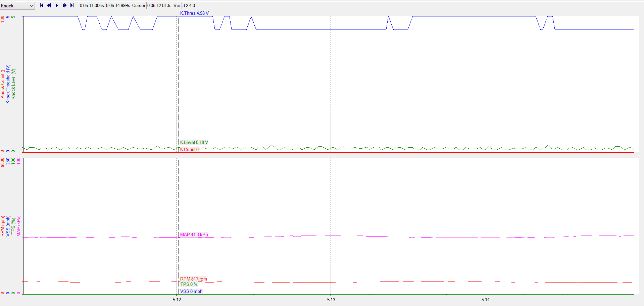Click the start time field 0:05:11.006s
The width and height of the screenshot is (644, 307).
(92, 5)
